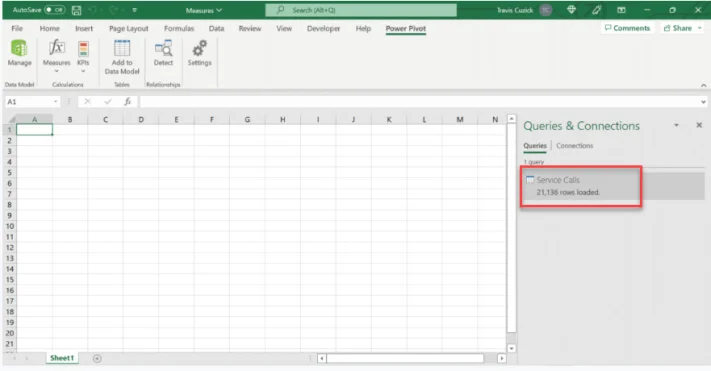Collapse the ribbon with the chevron

pyautogui.click(x=703, y=85)
